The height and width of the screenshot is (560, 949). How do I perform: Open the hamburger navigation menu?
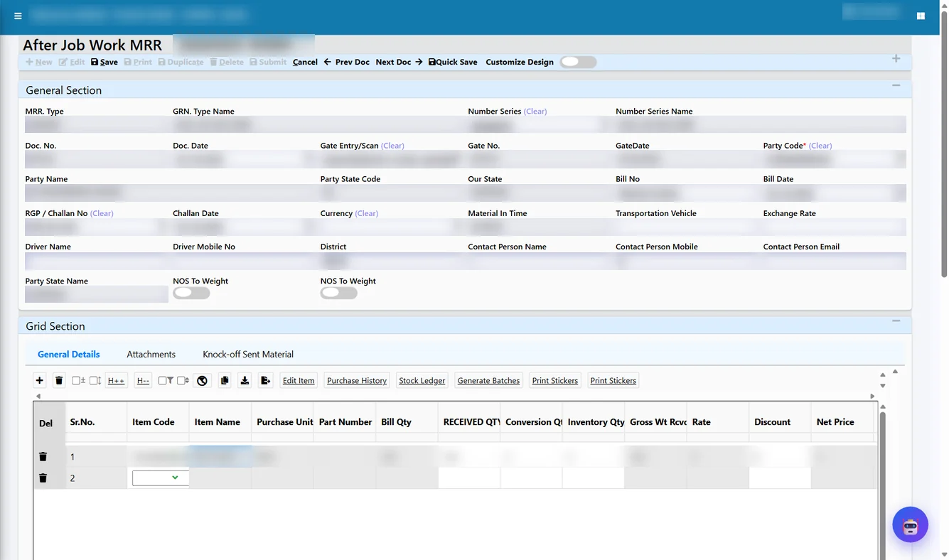pyautogui.click(x=18, y=16)
